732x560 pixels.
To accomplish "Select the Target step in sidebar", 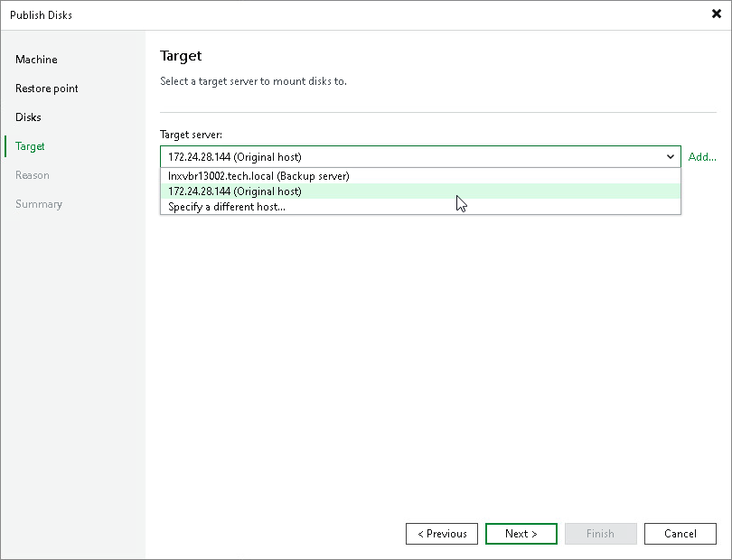I will coord(30,146).
